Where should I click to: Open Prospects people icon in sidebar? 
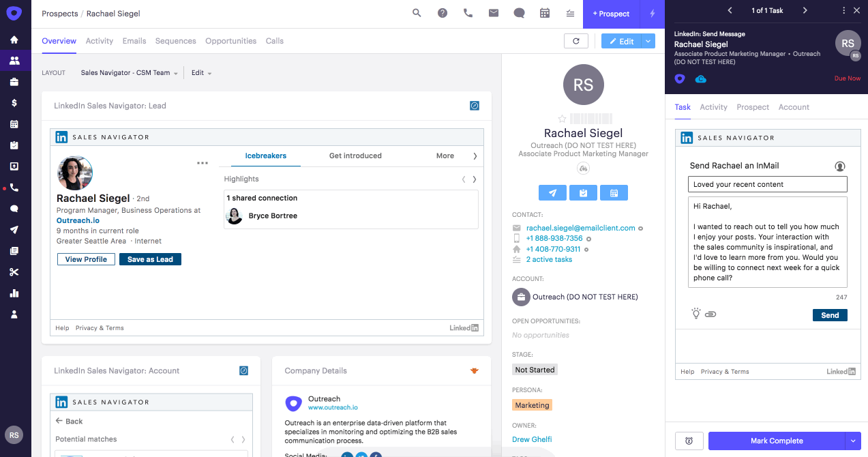pyautogui.click(x=14, y=61)
